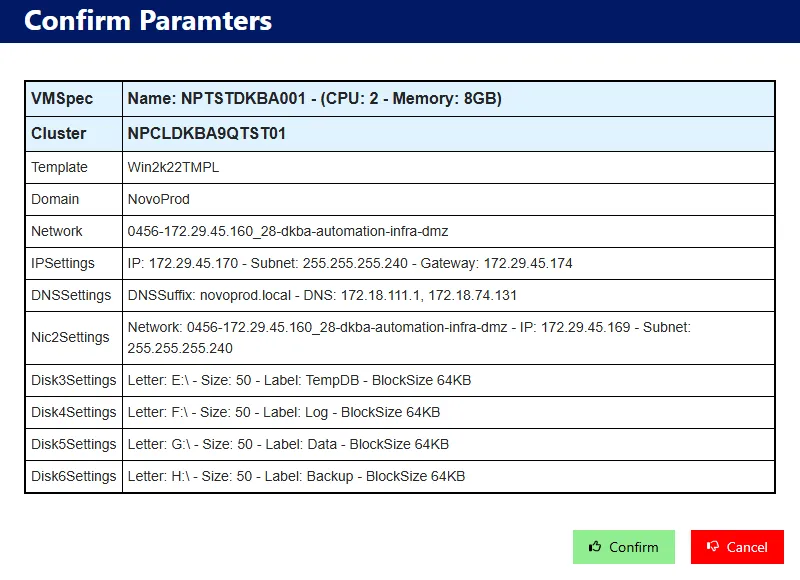Click the cluster value NPCLDKBA9QTST01
800x580 pixels.
click(x=206, y=133)
